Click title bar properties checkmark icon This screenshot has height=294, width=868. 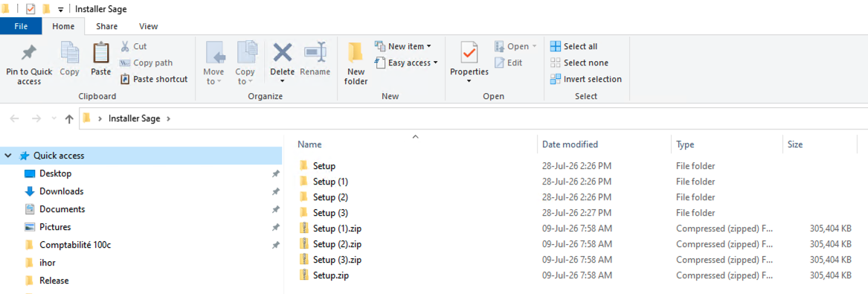point(30,9)
